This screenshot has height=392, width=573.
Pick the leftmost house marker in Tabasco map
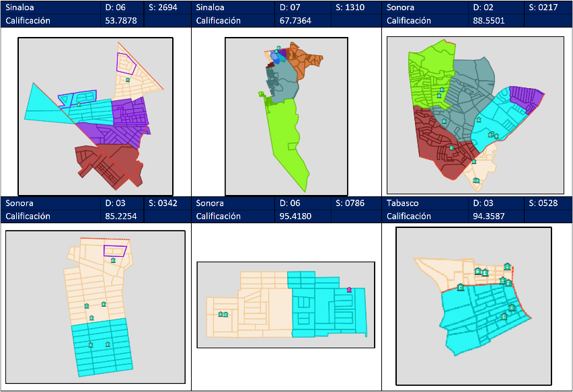(460, 288)
